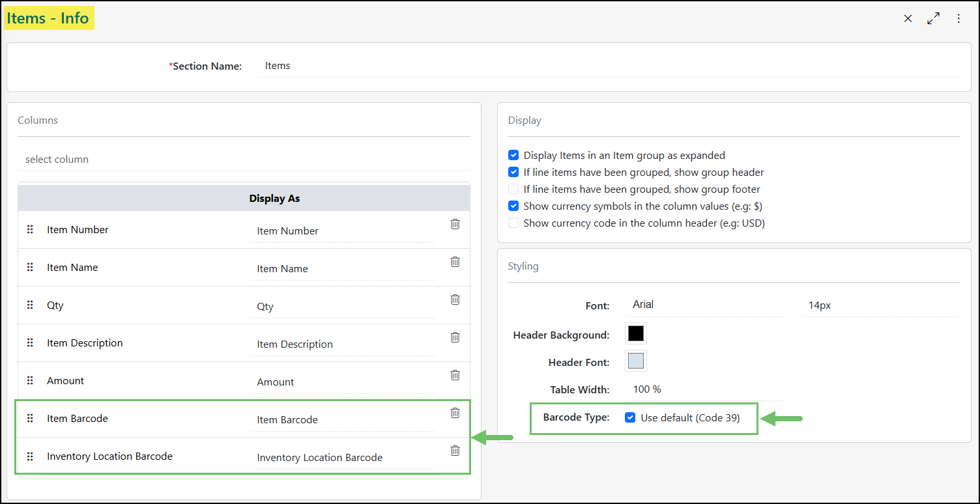The width and height of the screenshot is (980, 504).
Task: Pick the Header Background color swatch
Action: click(x=635, y=334)
